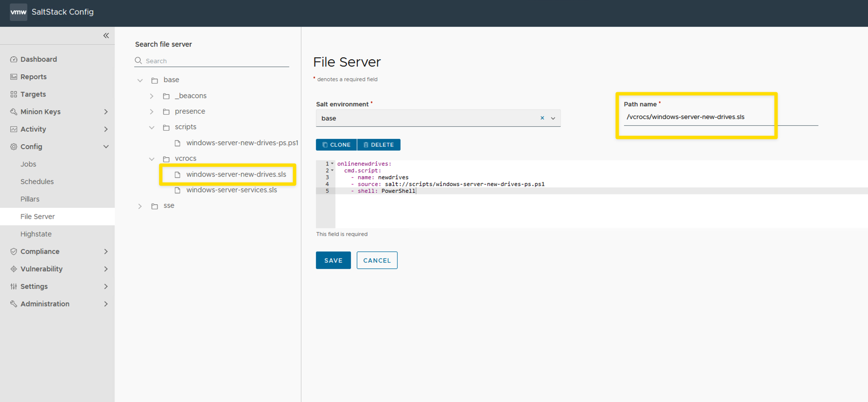This screenshot has height=402, width=868.
Task: Expand the _beacons folder
Action: point(152,96)
